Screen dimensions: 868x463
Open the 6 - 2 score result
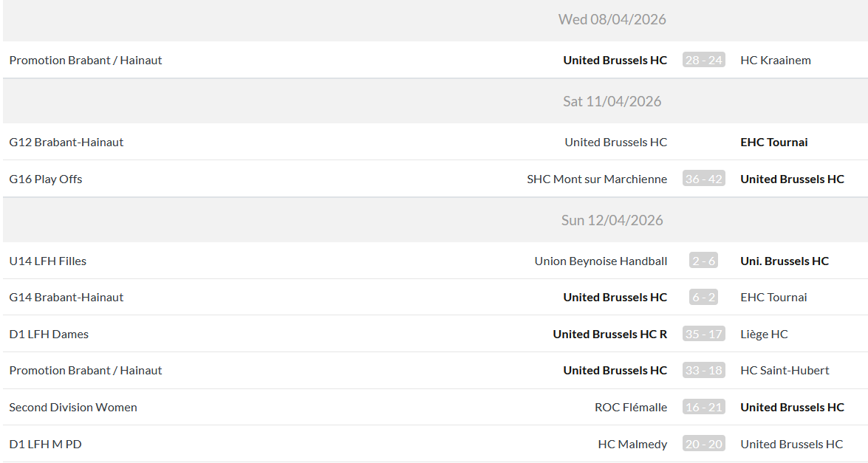(703, 297)
